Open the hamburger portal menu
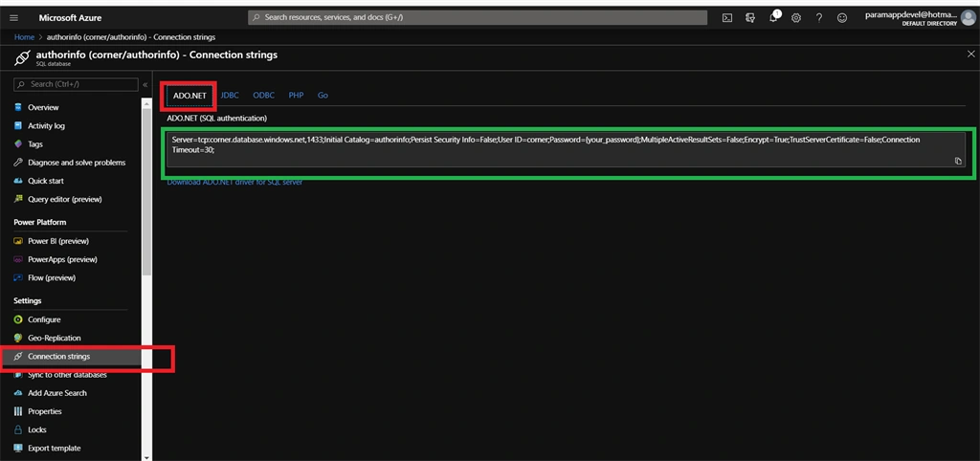 [x=13, y=18]
